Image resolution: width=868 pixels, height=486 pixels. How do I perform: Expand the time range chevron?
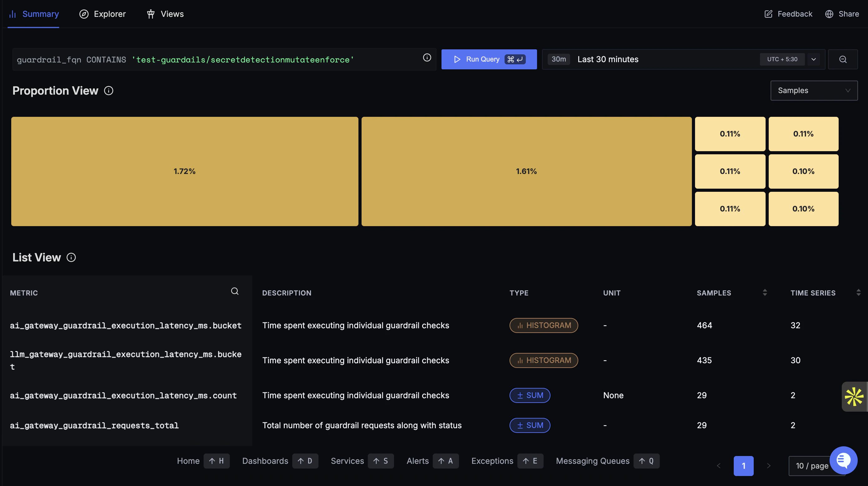click(813, 59)
